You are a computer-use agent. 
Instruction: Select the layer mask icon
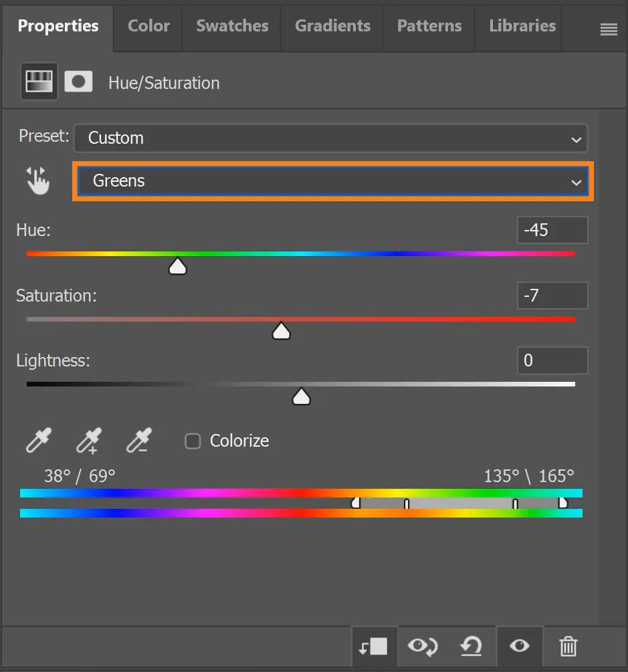click(x=78, y=82)
